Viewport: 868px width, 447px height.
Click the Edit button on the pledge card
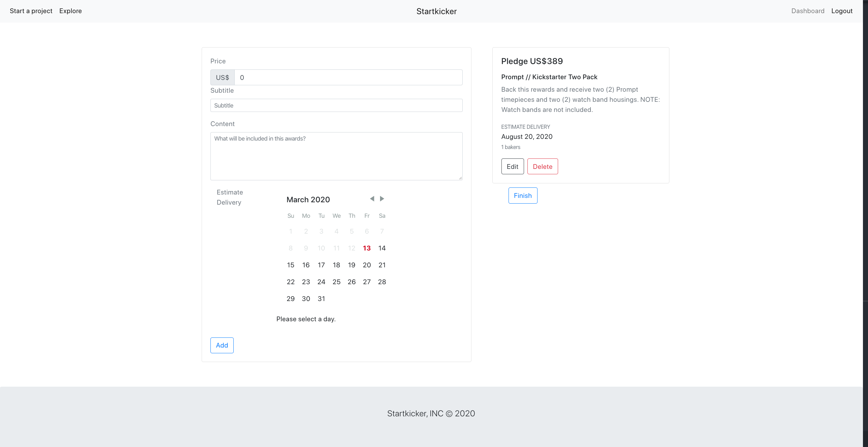pos(512,167)
